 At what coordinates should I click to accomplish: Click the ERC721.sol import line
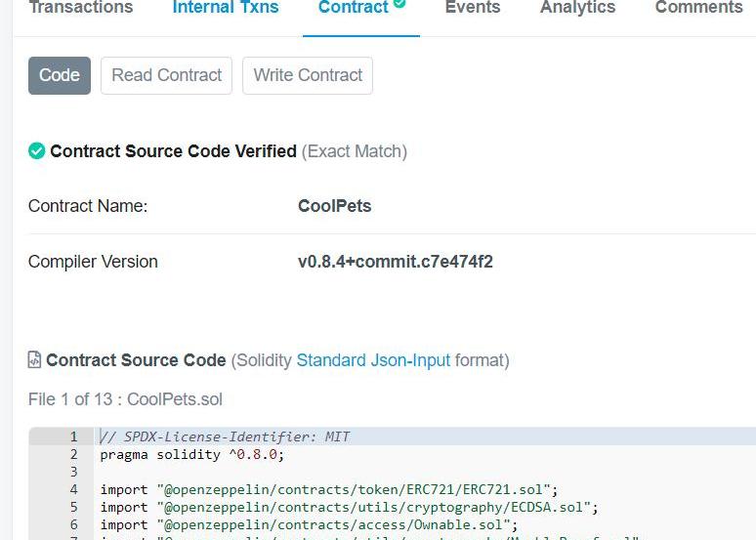[x=328, y=489]
